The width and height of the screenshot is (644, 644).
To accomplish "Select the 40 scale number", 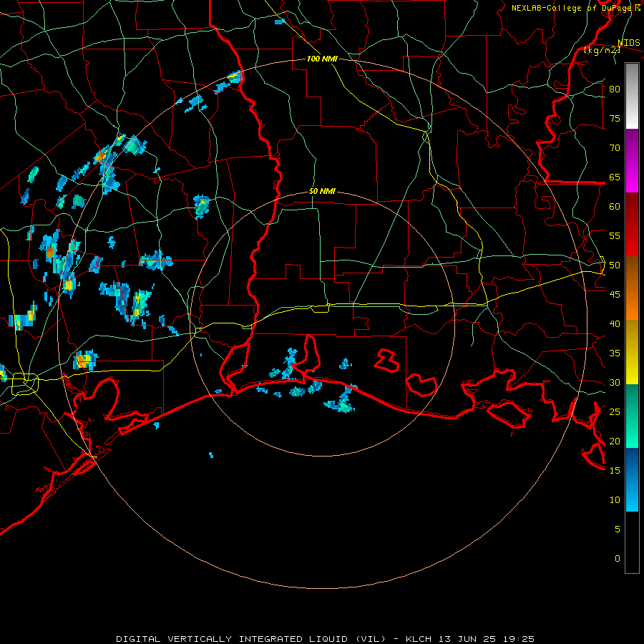I will click(x=615, y=324).
